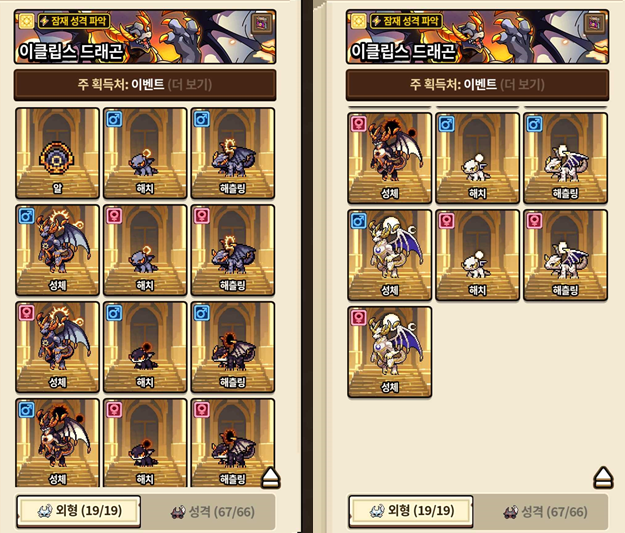The image size is (625, 533).
Task: Expand 더 보기 in right 주 획득처 bar
Action: point(522,85)
